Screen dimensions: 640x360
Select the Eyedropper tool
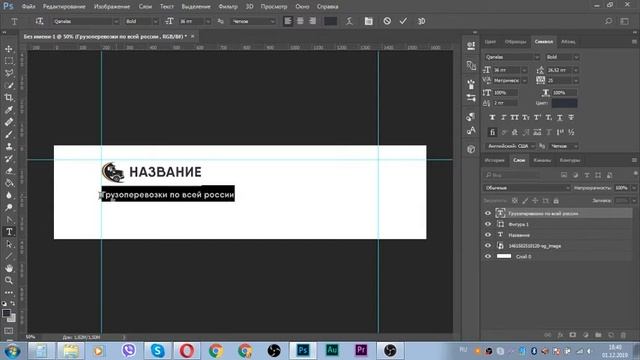point(9,110)
